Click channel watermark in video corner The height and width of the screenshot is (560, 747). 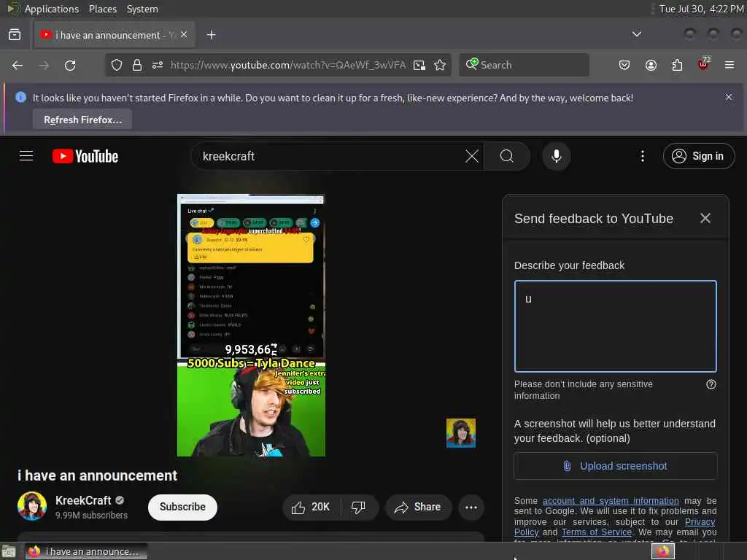click(461, 433)
